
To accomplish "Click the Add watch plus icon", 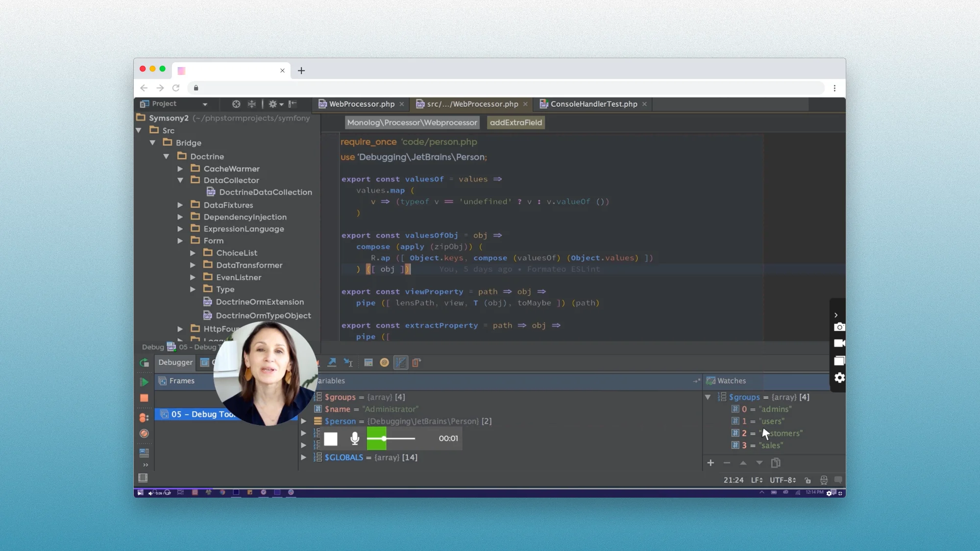I will [x=710, y=463].
